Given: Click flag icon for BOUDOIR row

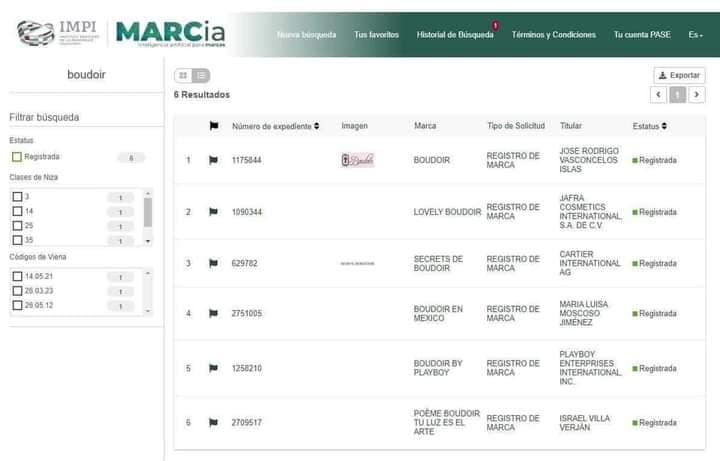Looking at the screenshot, I should pos(213,160).
